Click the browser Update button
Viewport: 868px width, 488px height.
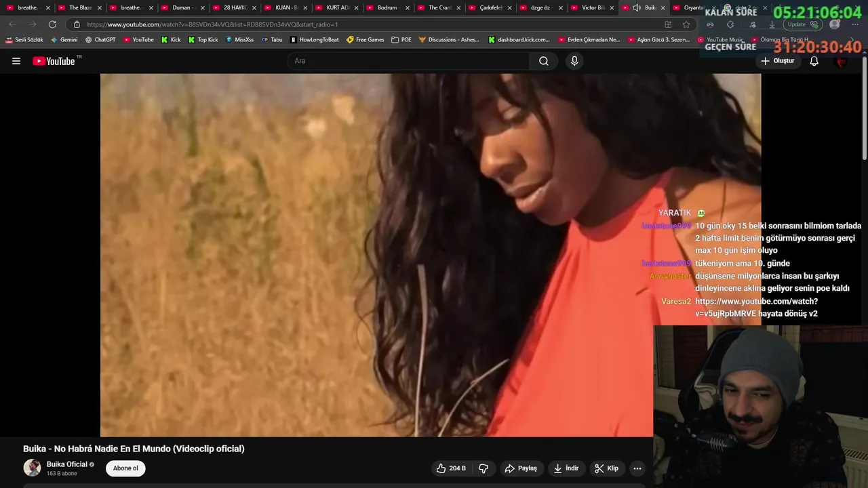(803, 24)
